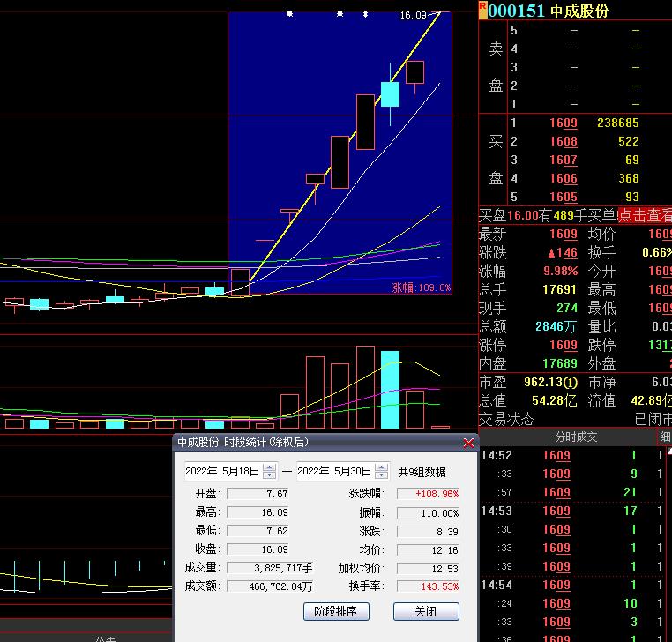Close the 时段统计 dialog with red X
Image resolution: width=672 pixels, height=642 pixels.
pos(468,443)
